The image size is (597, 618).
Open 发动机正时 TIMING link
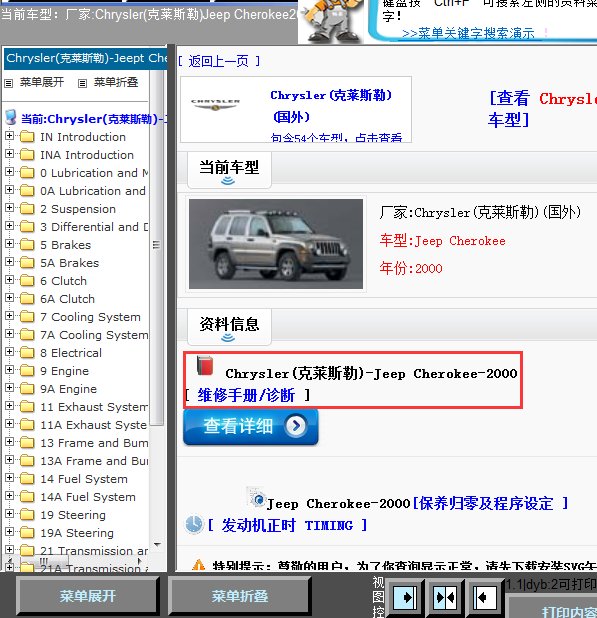(288, 525)
